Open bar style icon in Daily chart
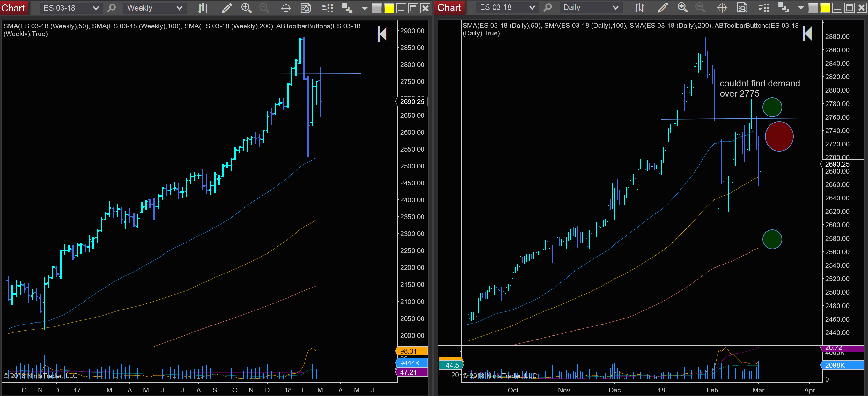This screenshot has width=868, height=396. point(639,7)
